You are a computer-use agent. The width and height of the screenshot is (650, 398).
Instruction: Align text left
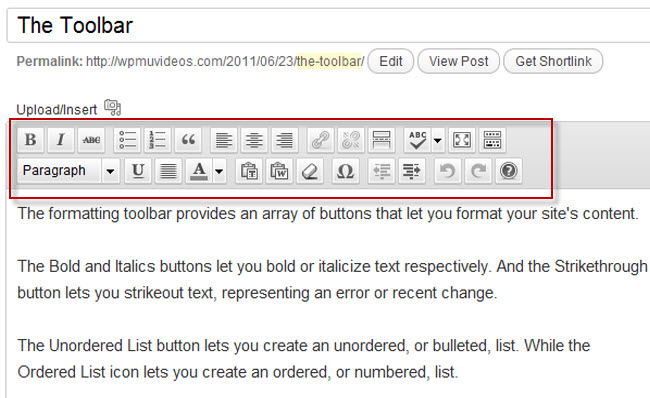tap(224, 140)
